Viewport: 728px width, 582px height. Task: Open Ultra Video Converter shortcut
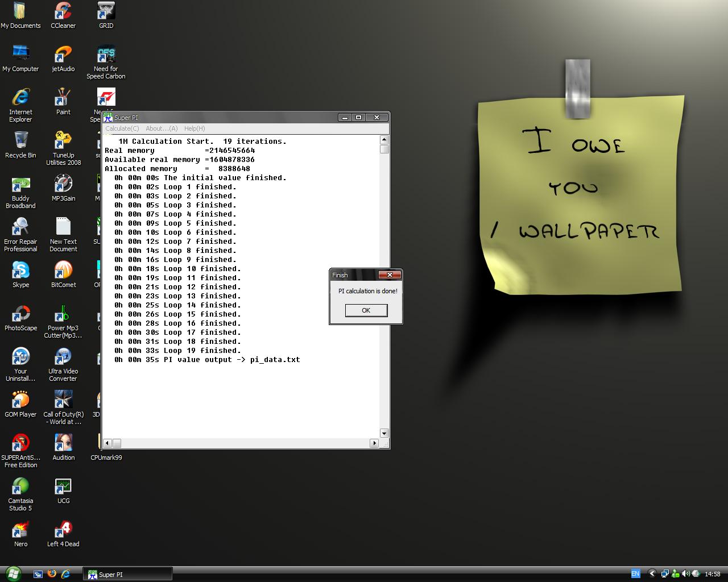click(x=63, y=365)
